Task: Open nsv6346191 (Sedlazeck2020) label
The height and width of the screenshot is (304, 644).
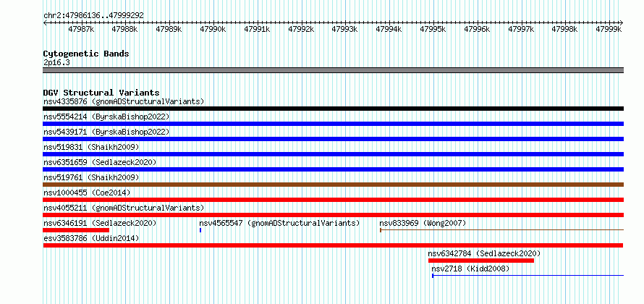Action: [100, 223]
